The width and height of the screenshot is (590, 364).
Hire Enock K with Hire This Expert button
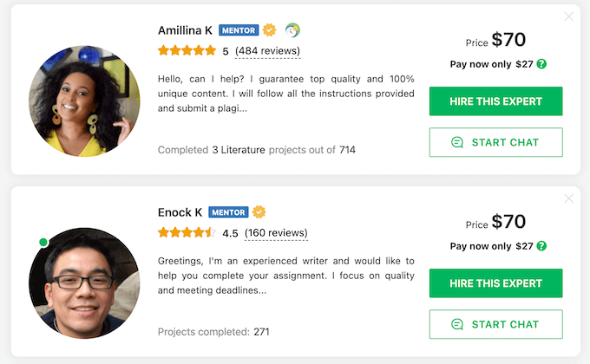(495, 283)
